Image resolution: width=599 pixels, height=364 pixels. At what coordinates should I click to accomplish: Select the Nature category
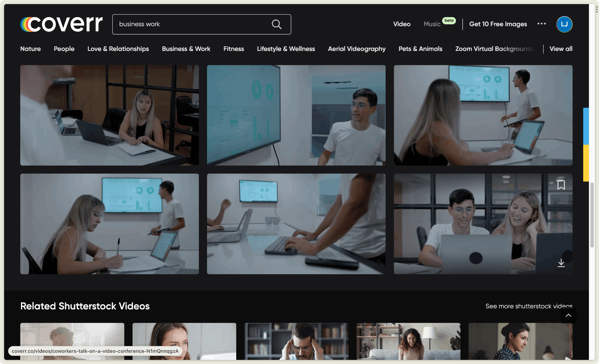point(30,49)
